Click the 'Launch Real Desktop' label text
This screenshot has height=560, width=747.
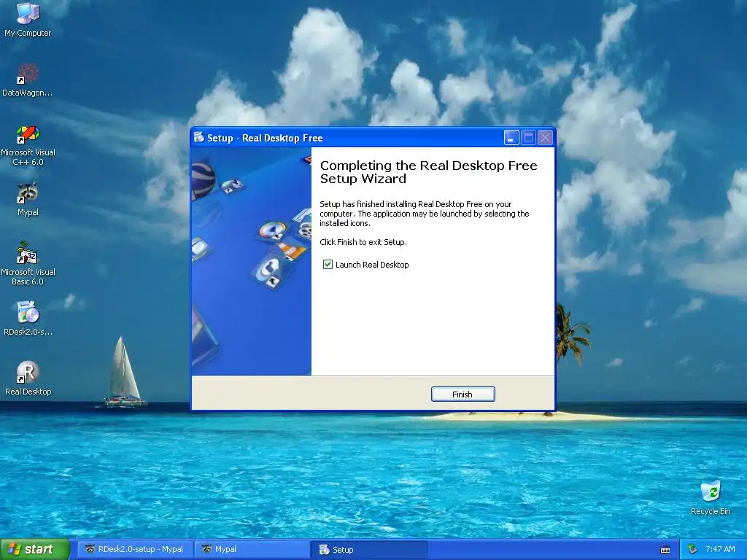coord(372,264)
